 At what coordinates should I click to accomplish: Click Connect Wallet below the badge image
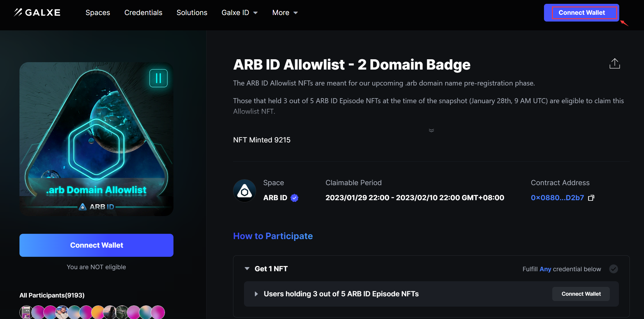coord(96,245)
